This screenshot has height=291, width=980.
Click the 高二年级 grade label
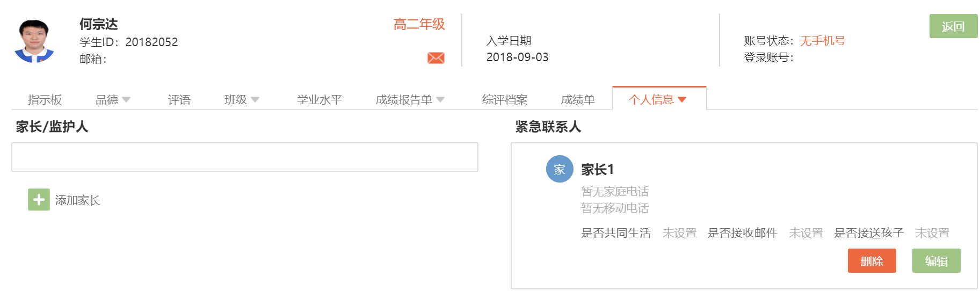pyautogui.click(x=419, y=24)
